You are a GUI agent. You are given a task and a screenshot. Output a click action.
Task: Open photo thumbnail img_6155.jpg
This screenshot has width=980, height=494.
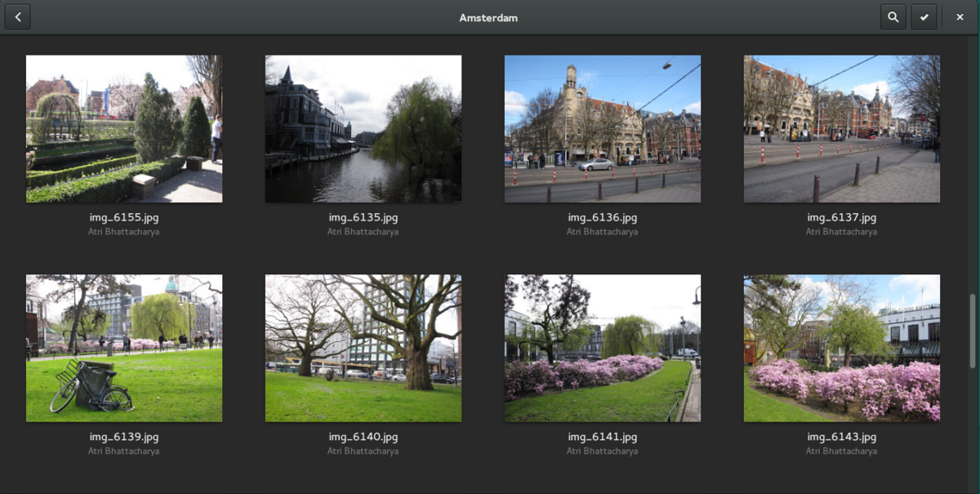(x=124, y=129)
